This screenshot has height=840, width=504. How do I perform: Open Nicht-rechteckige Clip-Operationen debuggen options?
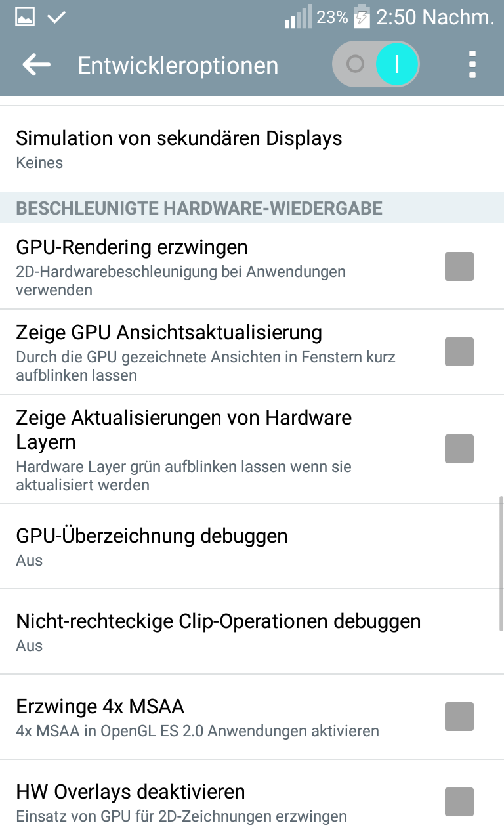pos(219,631)
